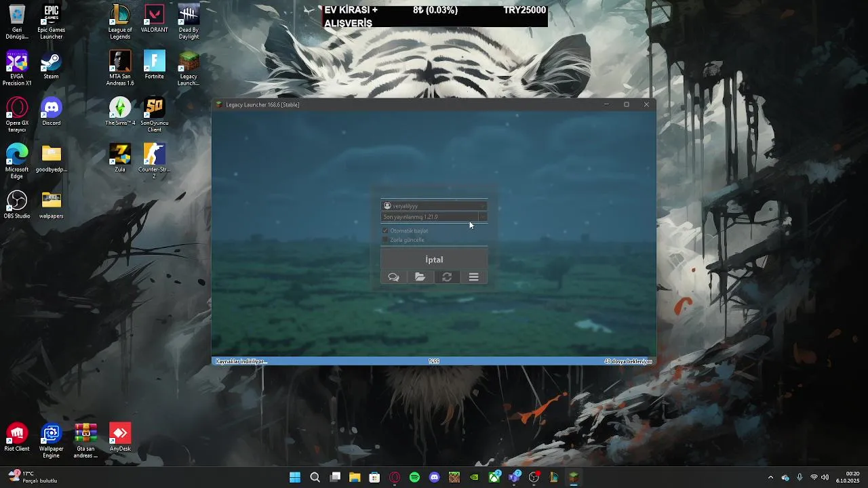Open Xbox app from taskbar
868x488 pixels.
pos(494,477)
